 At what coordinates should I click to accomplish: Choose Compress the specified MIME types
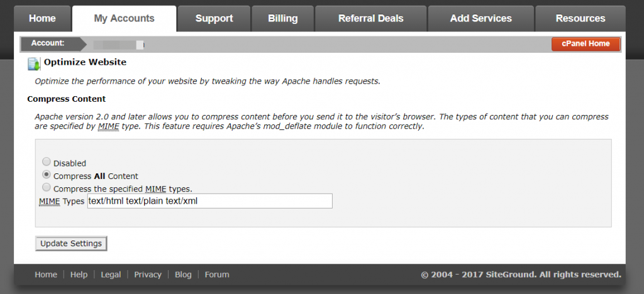pos(47,188)
